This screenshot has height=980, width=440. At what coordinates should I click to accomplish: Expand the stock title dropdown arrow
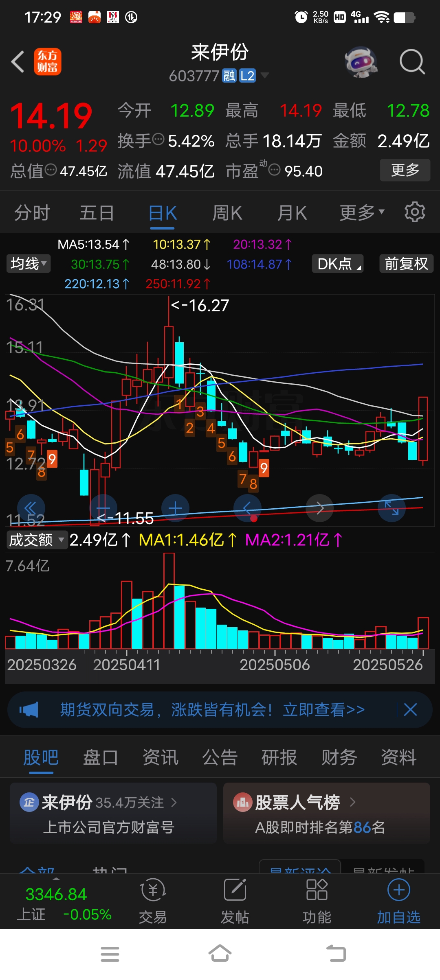265,75
